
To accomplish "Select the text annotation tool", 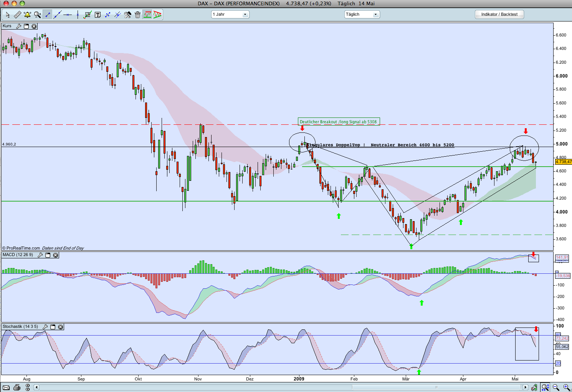I will click(98, 15).
